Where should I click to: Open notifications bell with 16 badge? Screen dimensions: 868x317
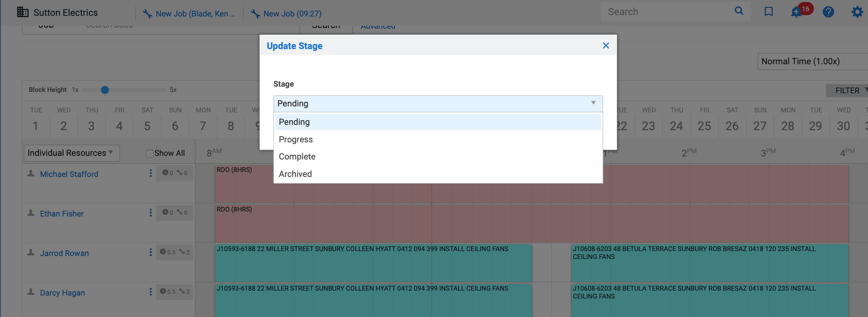point(796,12)
